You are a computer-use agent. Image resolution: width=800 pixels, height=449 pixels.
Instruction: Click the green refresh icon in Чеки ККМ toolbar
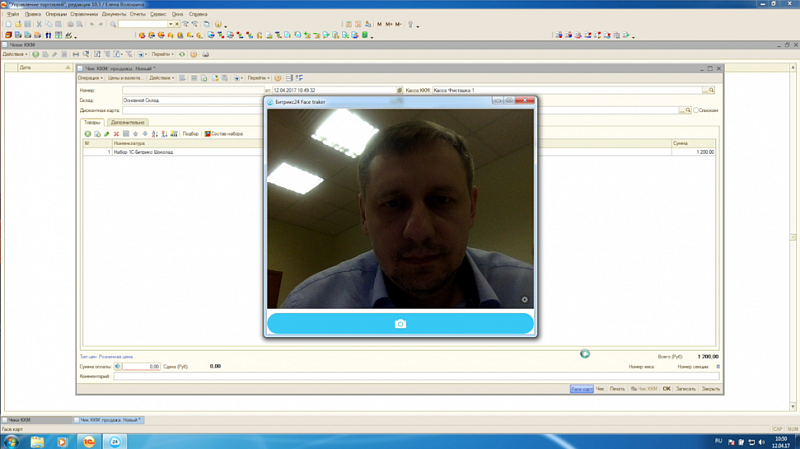[182, 54]
